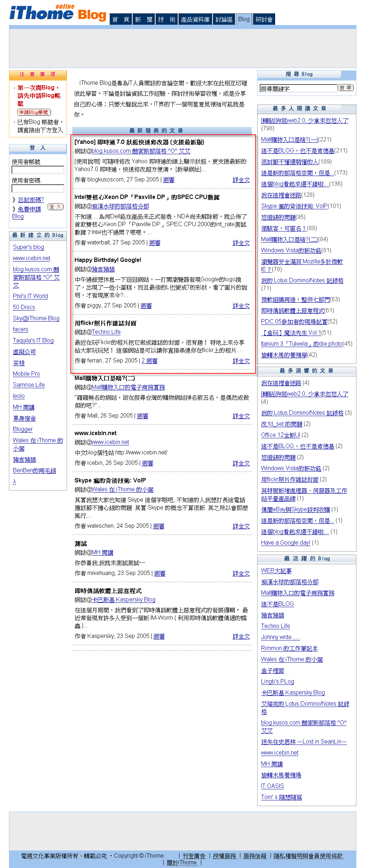Open the 虛擬公司 blog link
365x868 pixels.
[x=24, y=352]
